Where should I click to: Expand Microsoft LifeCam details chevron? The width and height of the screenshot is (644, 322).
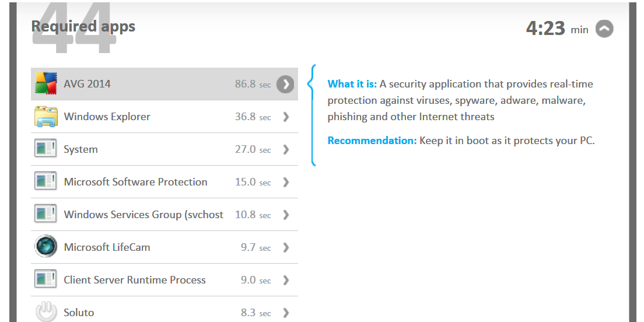click(286, 247)
